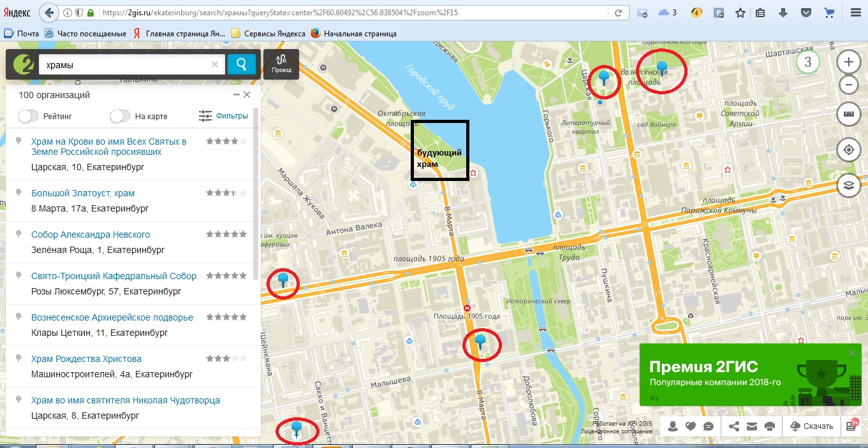Open the Проезд route planner
Image resolution: width=868 pixels, height=448 pixels.
(281, 64)
